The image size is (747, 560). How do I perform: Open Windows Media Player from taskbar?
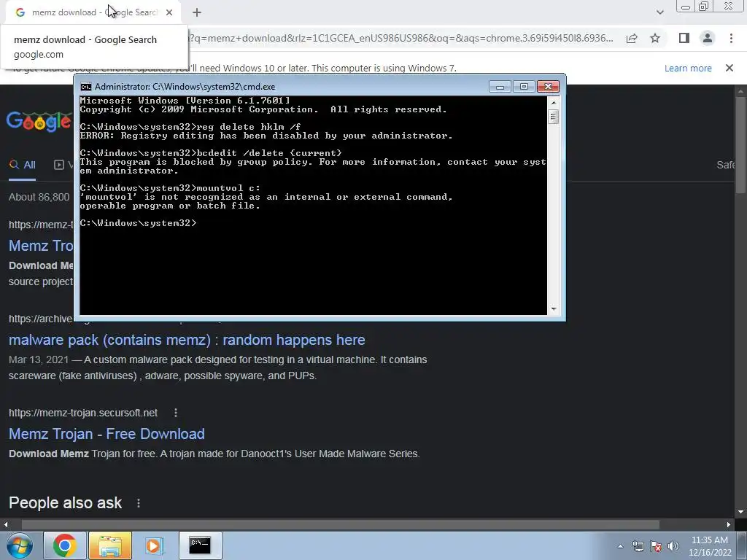(155, 545)
